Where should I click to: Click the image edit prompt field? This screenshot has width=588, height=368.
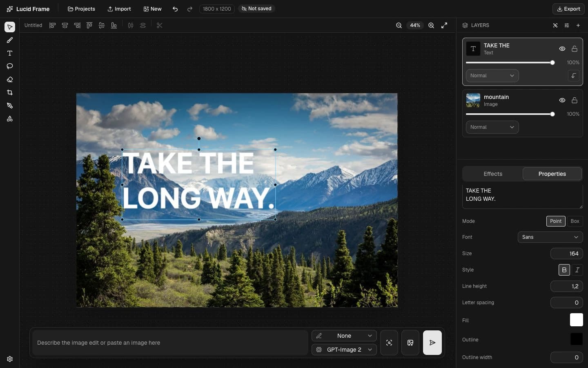(170, 343)
